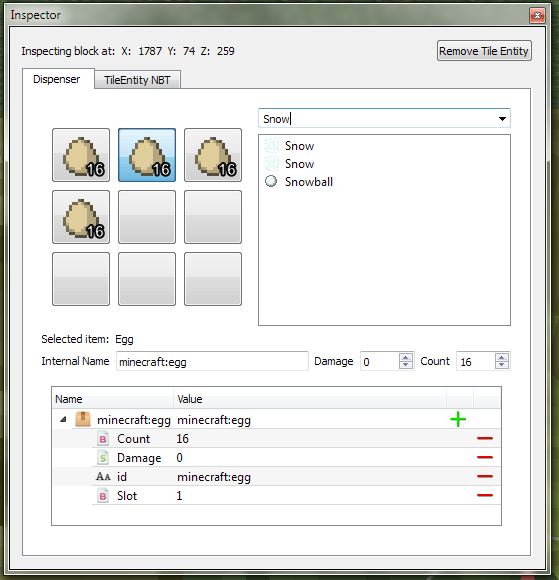Click the empty bottom-left dispenser slot
This screenshot has height=580, width=559.
pyautogui.click(x=81, y=279)
